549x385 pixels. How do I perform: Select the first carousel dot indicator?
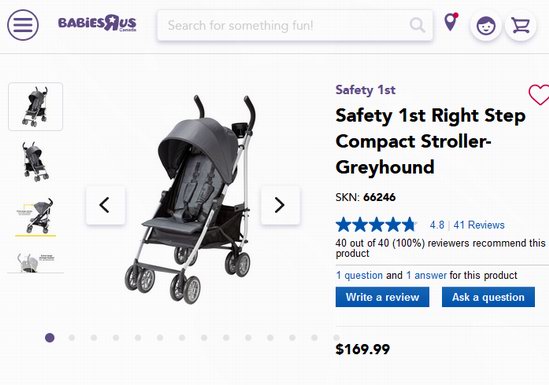point(50,338)
